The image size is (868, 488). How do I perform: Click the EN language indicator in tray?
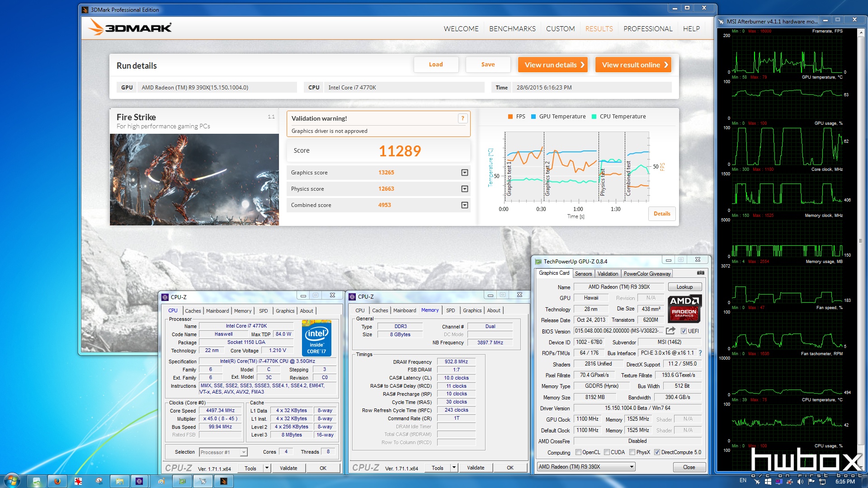(x=743, y=480)
